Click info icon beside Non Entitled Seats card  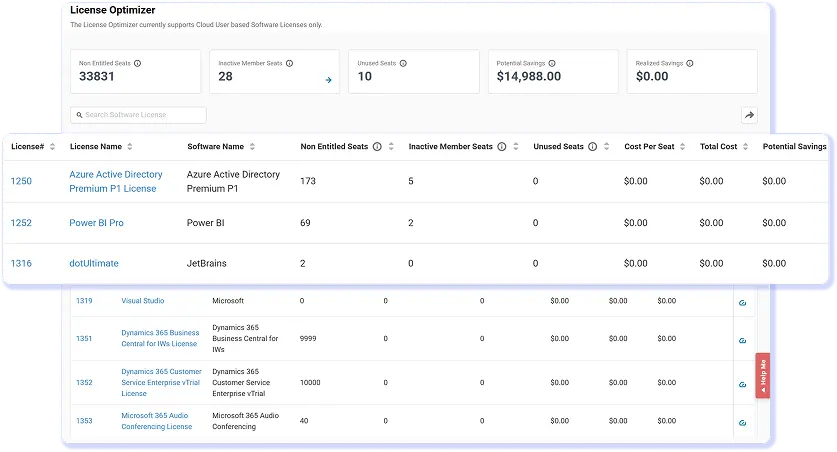137,64
